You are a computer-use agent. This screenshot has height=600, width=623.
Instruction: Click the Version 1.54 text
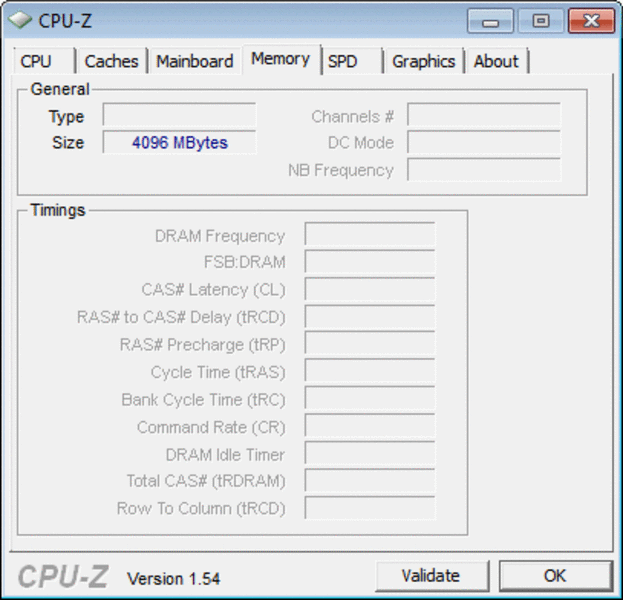174,579
